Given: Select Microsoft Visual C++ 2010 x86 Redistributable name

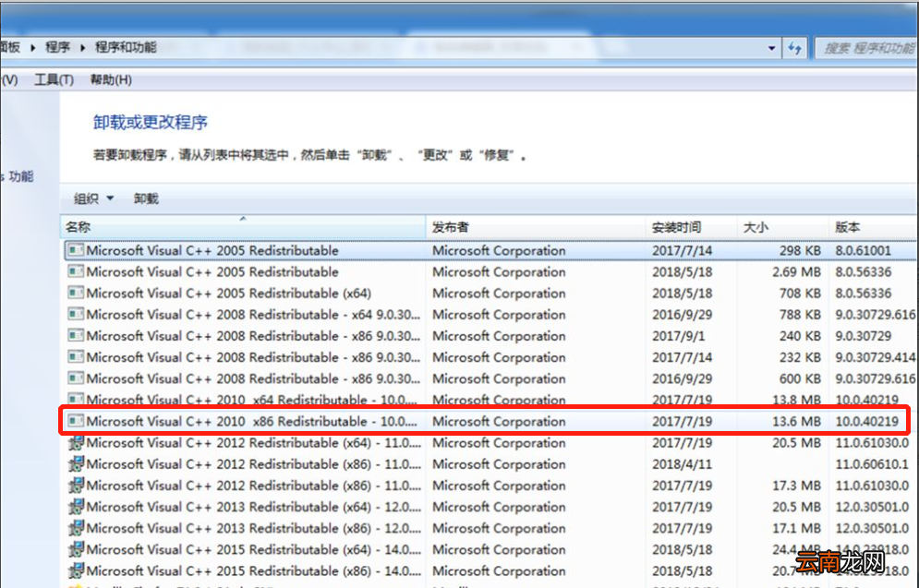Looking at the screenshot, I should [x=251, y=421].
